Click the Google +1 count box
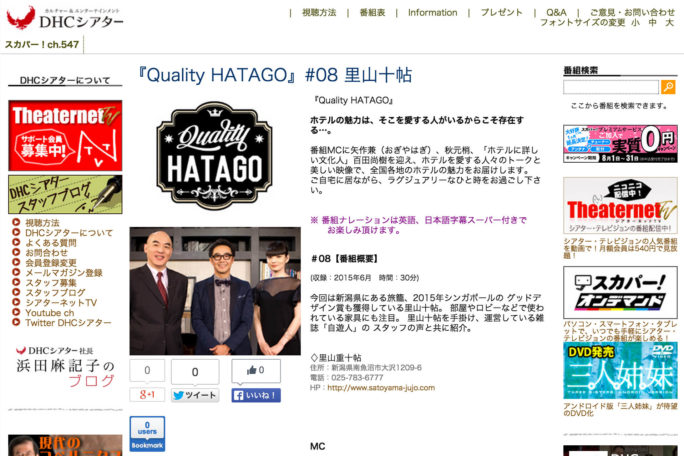Image resolution: width=684 pixels, height=456 pixels. pos(147,370)
